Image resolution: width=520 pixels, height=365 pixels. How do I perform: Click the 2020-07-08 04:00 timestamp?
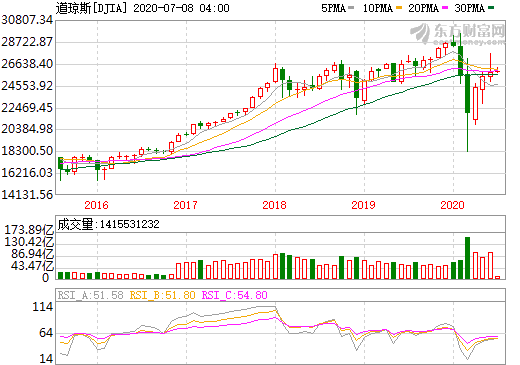181,8
